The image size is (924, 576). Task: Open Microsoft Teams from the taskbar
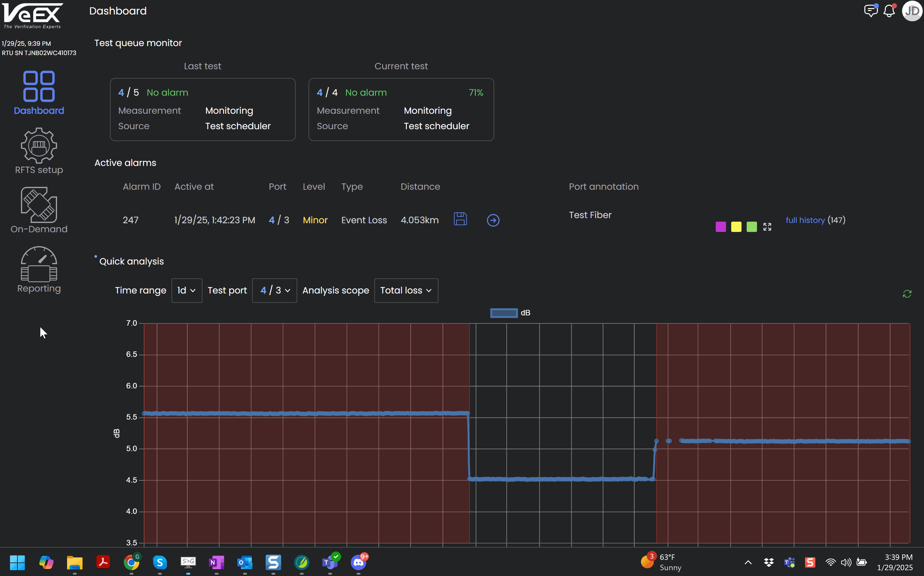[330, 562]
